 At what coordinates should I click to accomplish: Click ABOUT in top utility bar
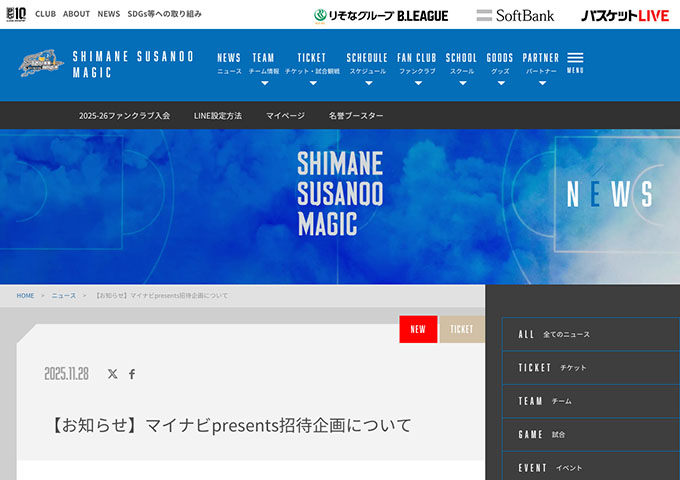pos(76,14)
